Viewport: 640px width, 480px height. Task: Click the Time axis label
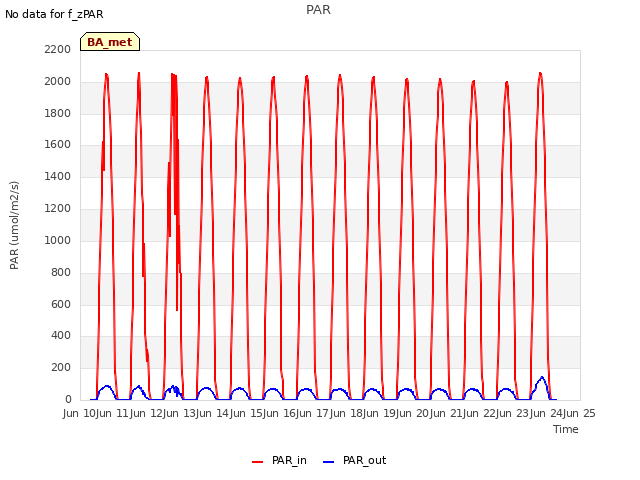click(566, 429)
